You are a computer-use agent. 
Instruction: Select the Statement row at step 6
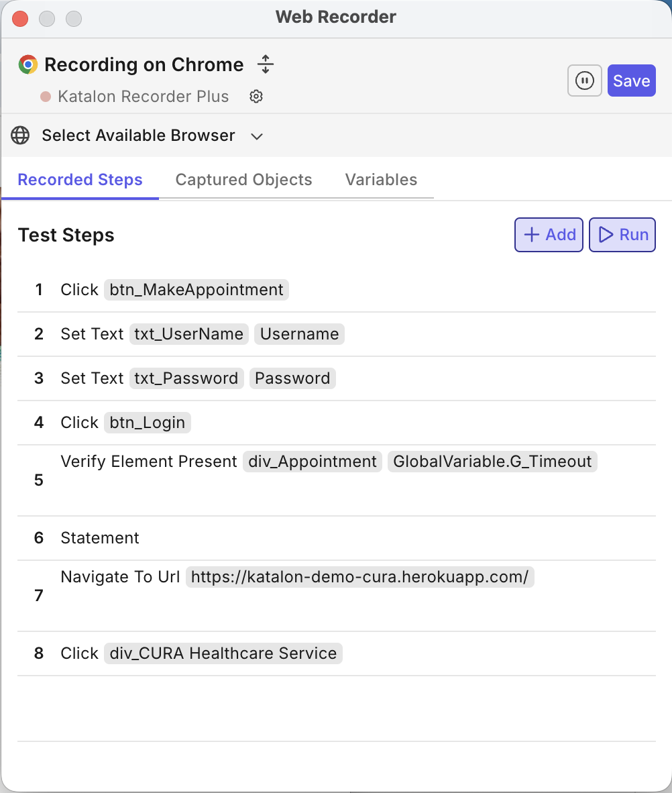click(99, 537)
